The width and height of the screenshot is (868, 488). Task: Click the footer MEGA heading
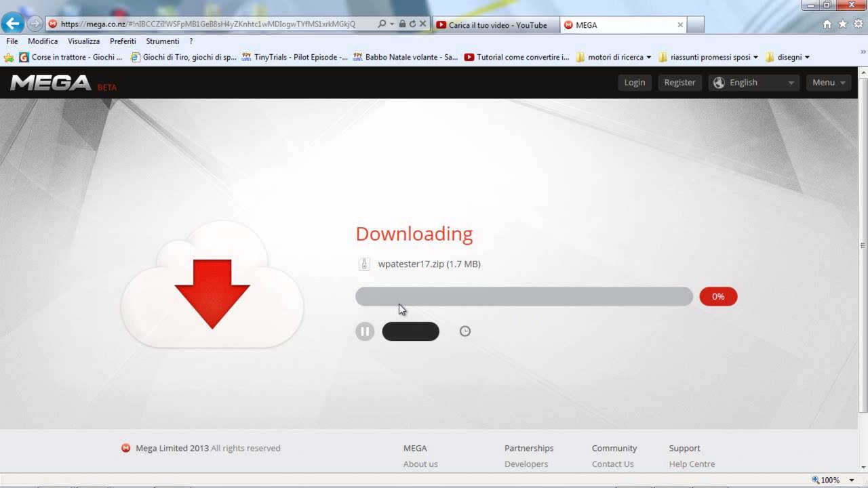click(415, 448)
